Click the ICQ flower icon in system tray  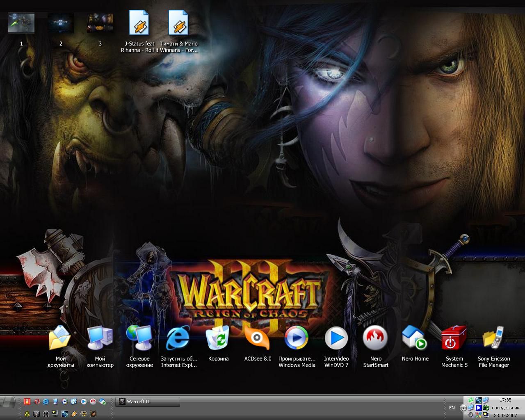click(471, 400)
